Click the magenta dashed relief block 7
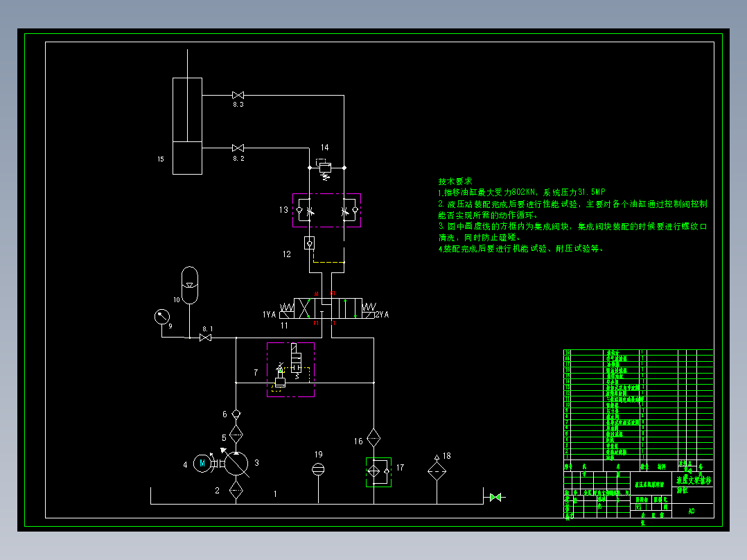Image resolution: width=747 pixels, height=560 pixels. pyautogui.click(x=290, y=369)
